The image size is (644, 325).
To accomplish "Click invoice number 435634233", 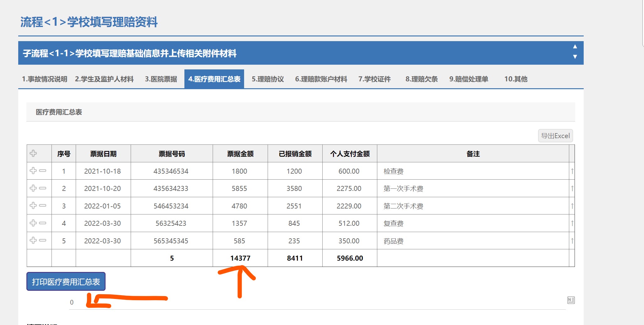I will click(171, 188).
